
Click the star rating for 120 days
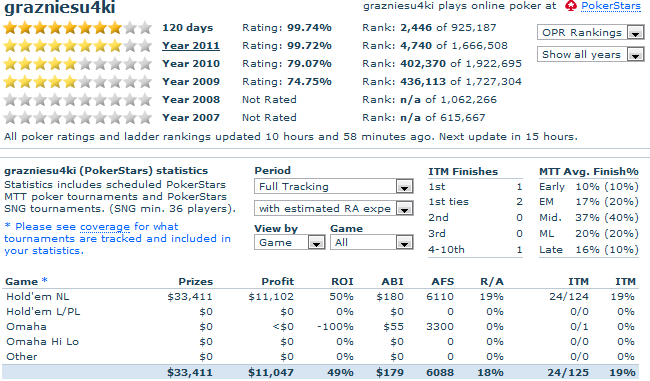78,28
